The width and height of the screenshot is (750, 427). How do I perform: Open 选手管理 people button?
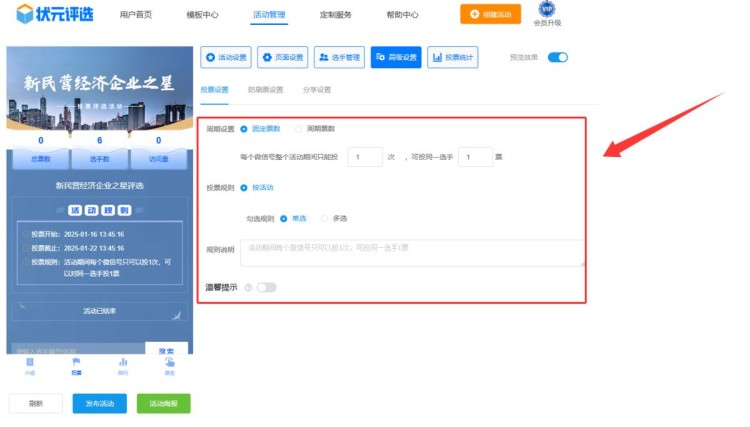point(339,58)
